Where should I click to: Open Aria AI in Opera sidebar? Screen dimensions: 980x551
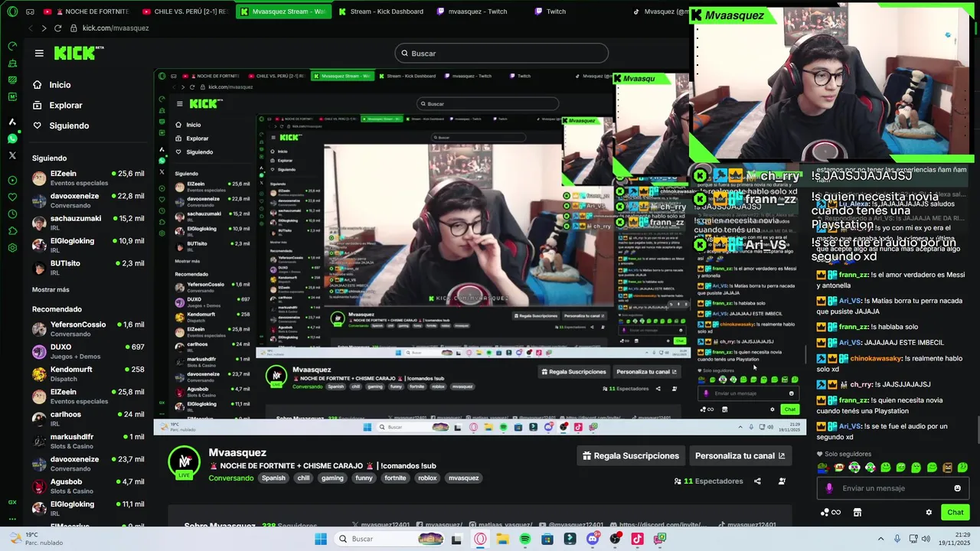point(12,122)
